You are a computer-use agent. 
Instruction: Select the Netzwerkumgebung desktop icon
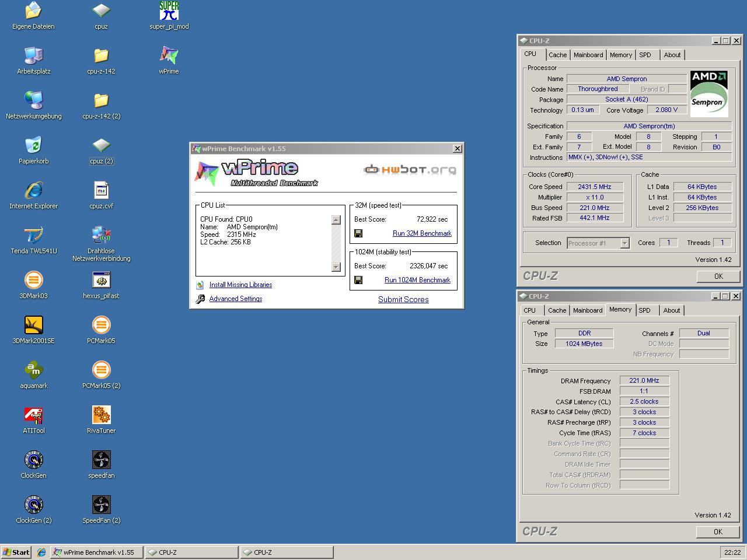tap(33, 106)
